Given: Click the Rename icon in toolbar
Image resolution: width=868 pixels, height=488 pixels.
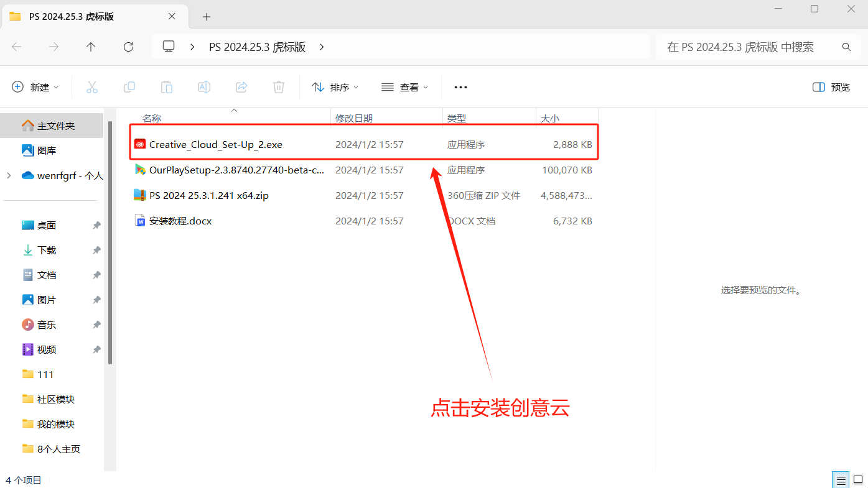Looking at the screenshot, I should click(x=204, y=87).
